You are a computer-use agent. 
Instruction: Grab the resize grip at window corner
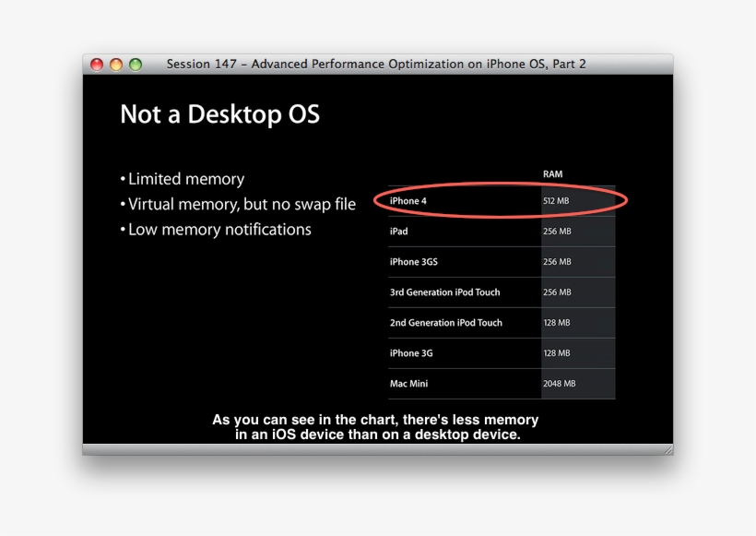click(x=667, y=449)
